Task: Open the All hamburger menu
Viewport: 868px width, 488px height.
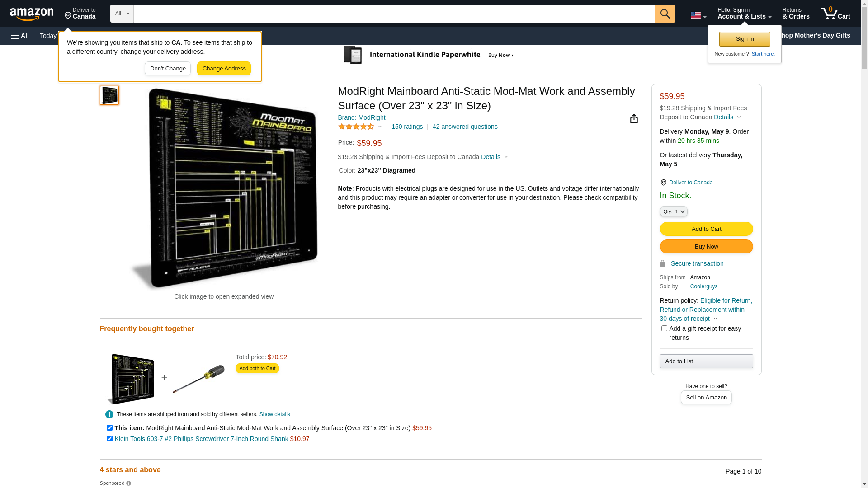Action: [x=20, y=36]
